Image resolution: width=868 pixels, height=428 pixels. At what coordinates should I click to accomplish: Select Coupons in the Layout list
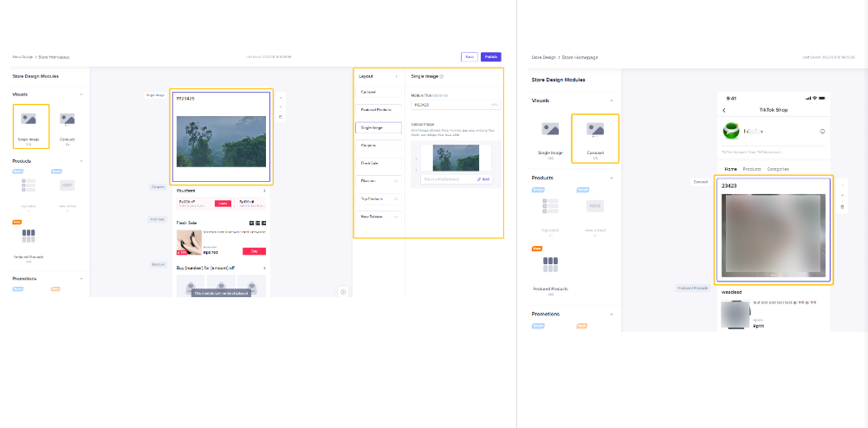coord(379,145)
